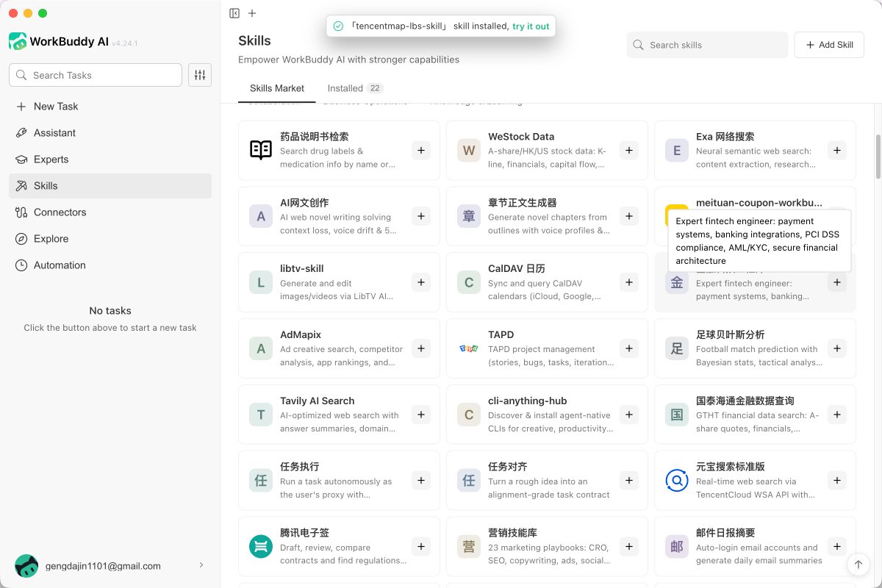Click the WorkBuddy AI logo
The height and width of the screenshot is (588, 882).
(x=18, y=41)
